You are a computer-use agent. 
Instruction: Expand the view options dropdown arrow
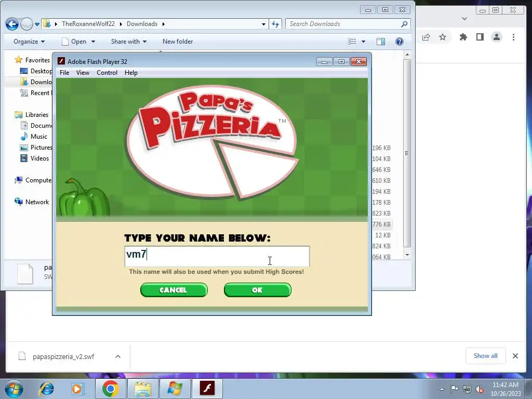[x=363, y=42]
